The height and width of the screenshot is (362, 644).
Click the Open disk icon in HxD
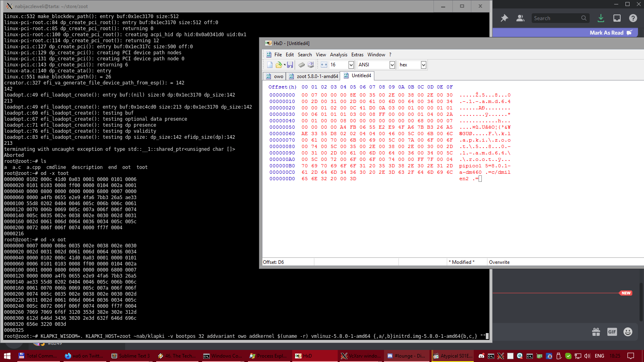[x=311, y=65]
